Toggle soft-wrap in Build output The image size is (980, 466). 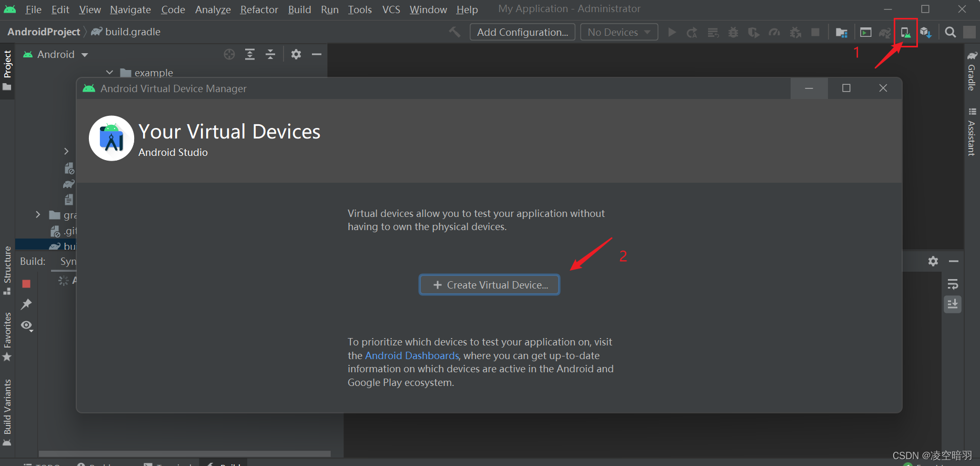click(953, 285)
